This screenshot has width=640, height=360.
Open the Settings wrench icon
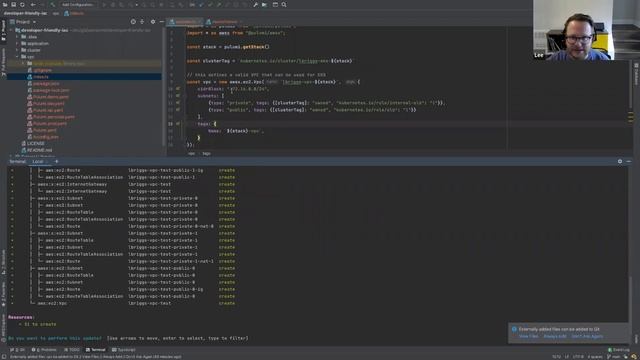pyautogui.click(x=256, y=4)
